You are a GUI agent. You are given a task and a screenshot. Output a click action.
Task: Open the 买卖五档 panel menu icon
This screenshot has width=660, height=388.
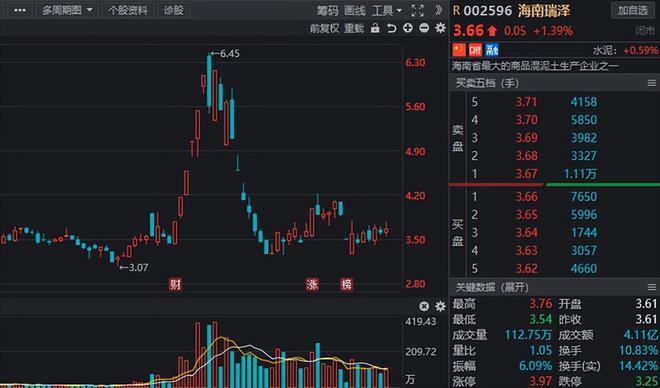[652, 83]
